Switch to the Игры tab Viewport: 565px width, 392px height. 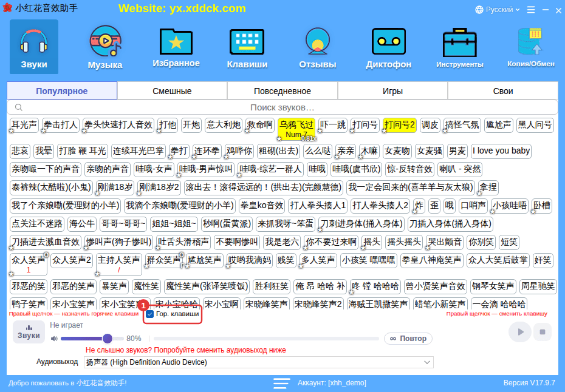pos(392,91)
